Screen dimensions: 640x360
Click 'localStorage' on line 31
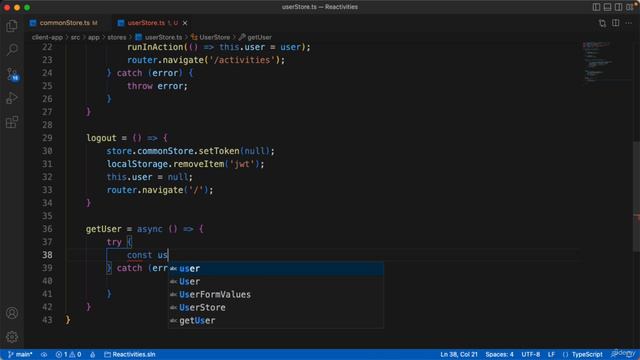(x=137, y=164)
